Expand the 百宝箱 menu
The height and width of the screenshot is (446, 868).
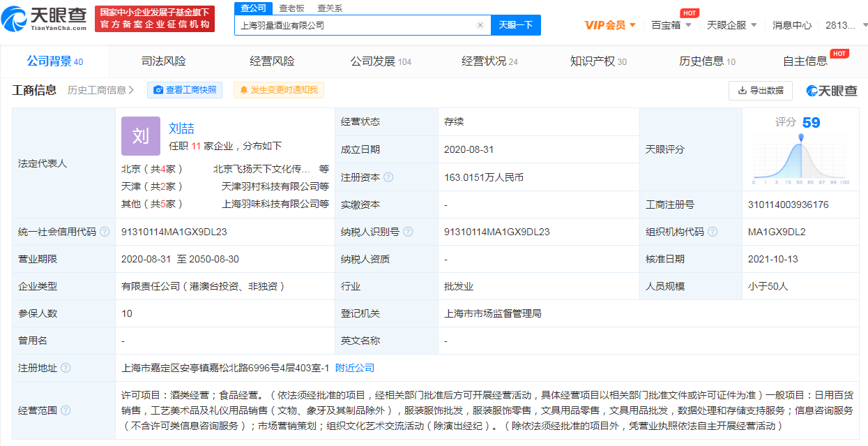click(x=671, y=25)
